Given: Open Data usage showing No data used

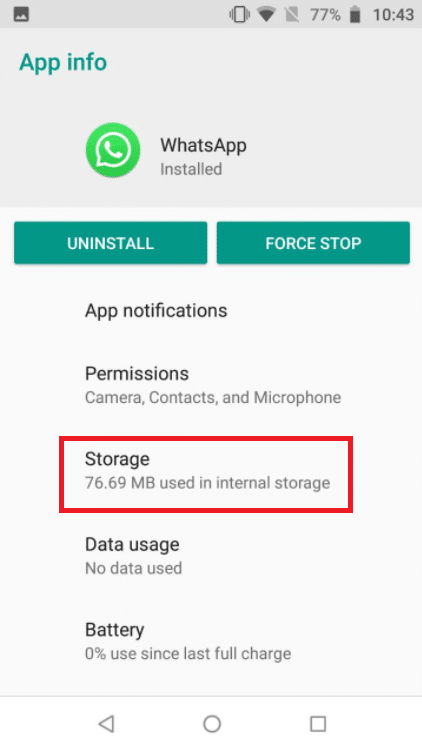Looking at the screenshot, I should coord(211,556).
